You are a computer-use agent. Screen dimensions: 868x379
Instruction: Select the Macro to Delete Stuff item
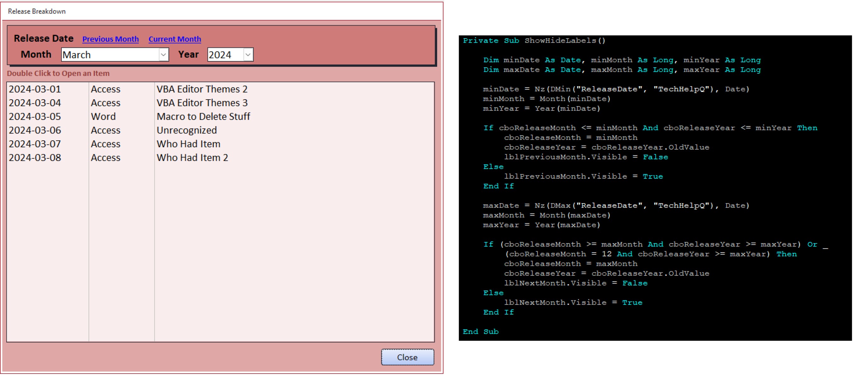click(203, 116)
